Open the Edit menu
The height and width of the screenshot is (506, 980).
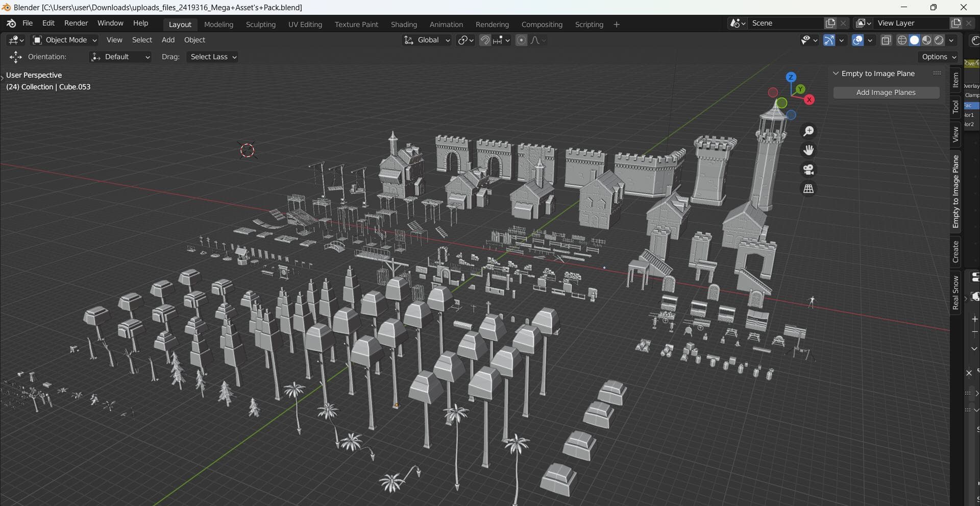[x=48, y=23]
